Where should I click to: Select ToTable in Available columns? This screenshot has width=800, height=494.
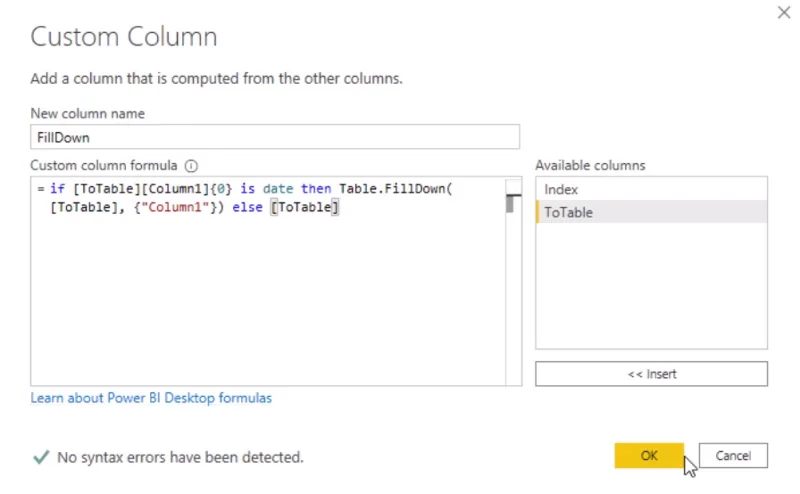click(651, 212)
